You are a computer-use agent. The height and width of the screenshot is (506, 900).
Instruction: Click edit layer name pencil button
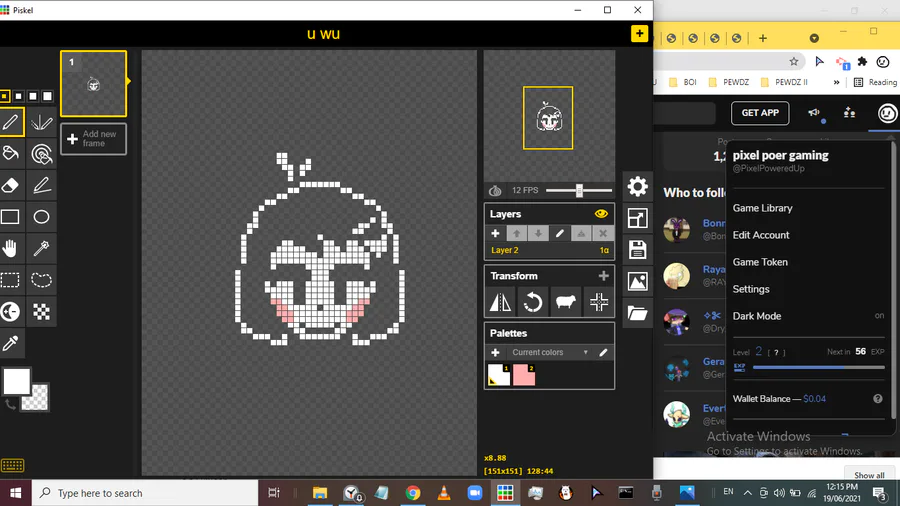[560, 233]
